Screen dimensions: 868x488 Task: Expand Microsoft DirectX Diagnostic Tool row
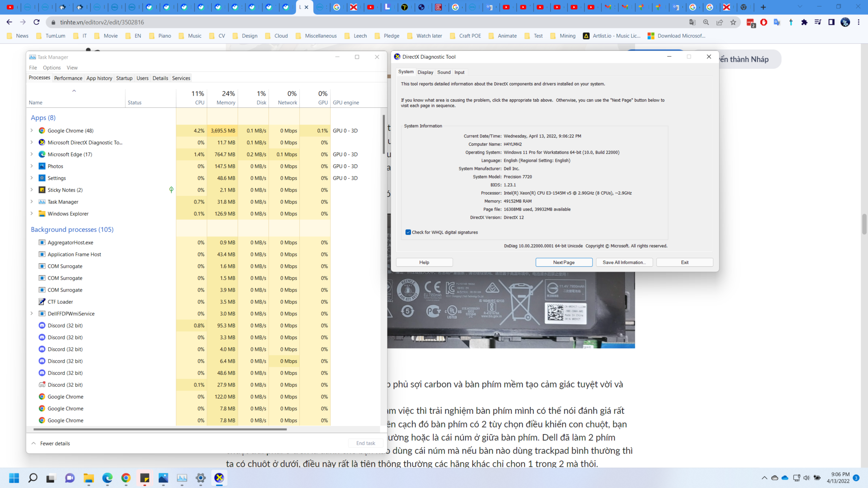tap(32, 142)
